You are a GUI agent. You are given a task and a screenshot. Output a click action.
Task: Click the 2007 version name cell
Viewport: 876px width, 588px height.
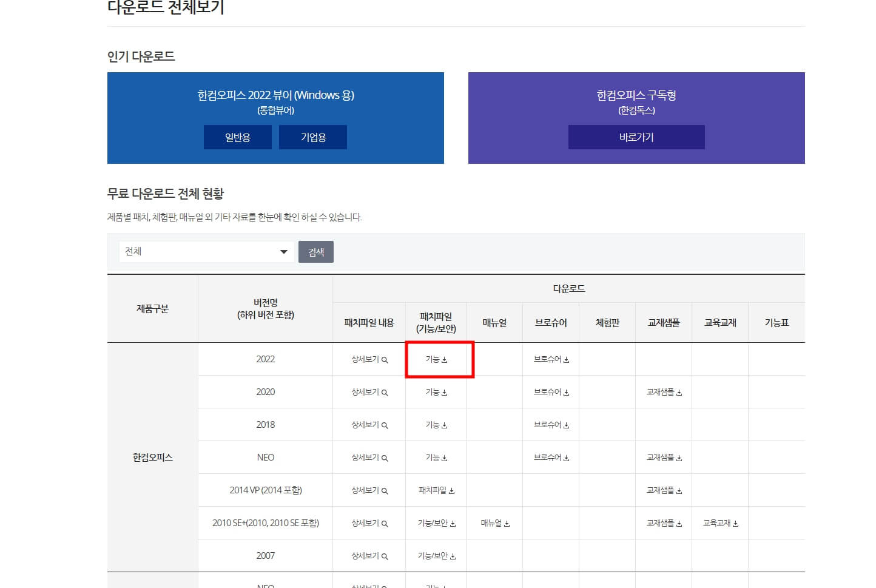[x=265, y=556]
